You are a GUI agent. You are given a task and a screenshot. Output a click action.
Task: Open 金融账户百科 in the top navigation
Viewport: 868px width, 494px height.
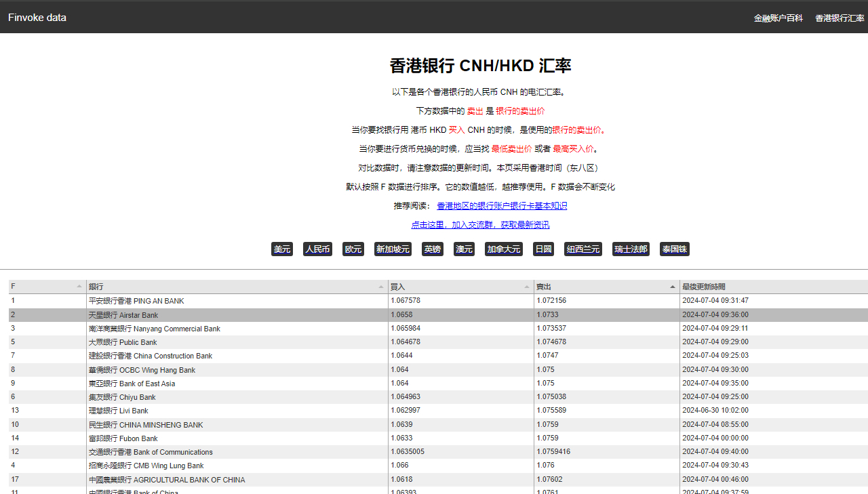coord(778,18)
